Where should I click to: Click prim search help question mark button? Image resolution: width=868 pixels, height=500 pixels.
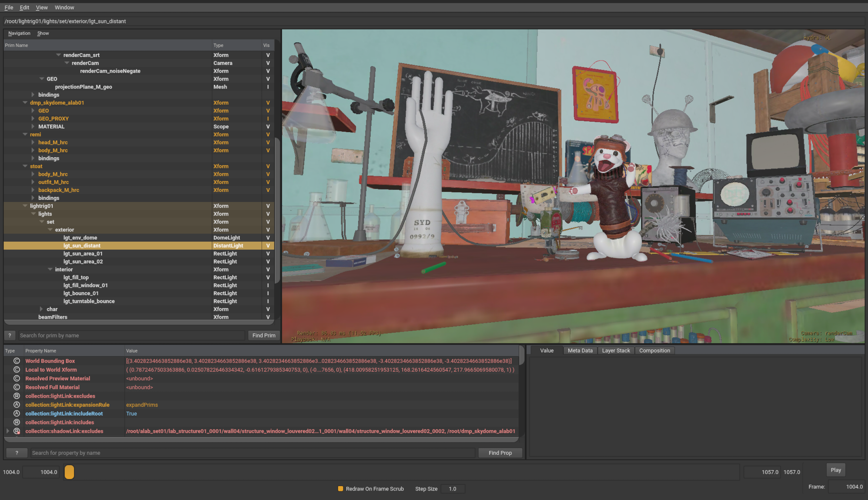click(x=10, y=336)
